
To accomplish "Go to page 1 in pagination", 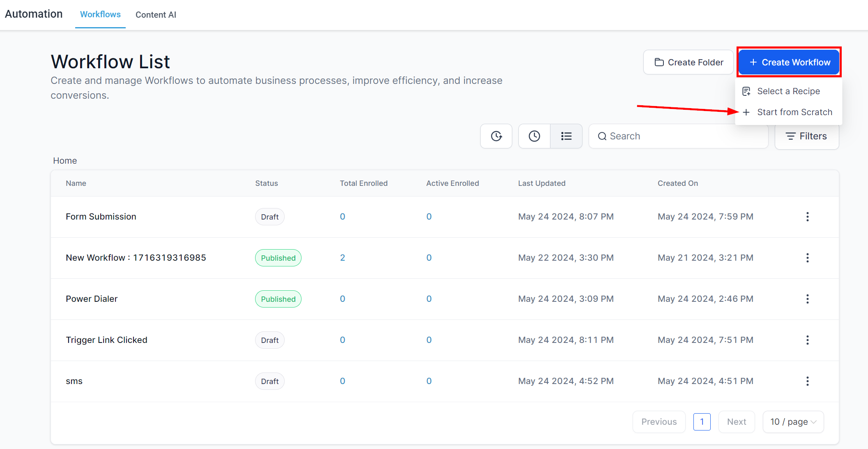I will 702,422.
